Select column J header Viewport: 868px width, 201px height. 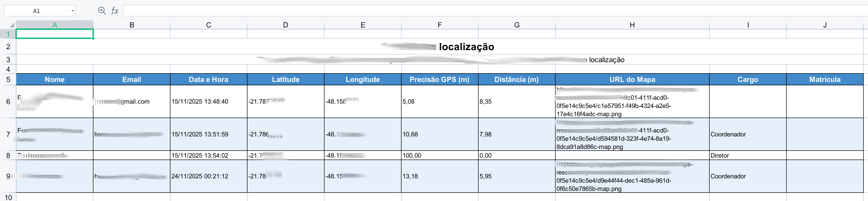pyautogui.click(x=825, y=25)
